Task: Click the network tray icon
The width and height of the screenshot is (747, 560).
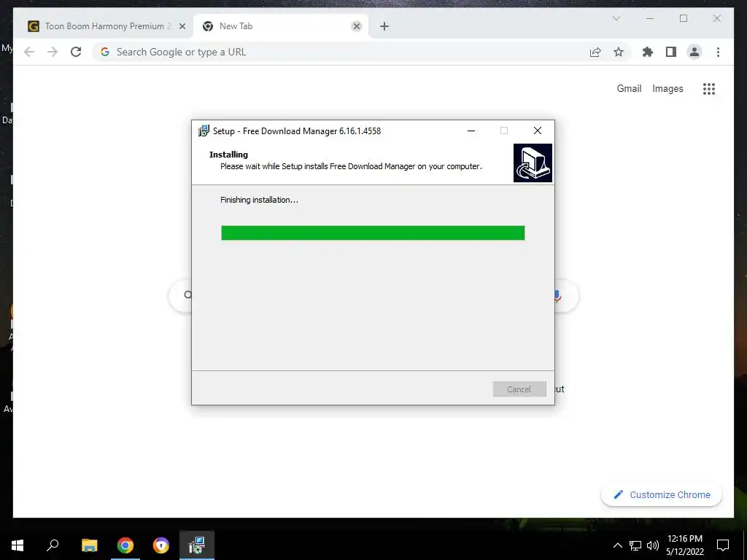Action: pos(635,545)
